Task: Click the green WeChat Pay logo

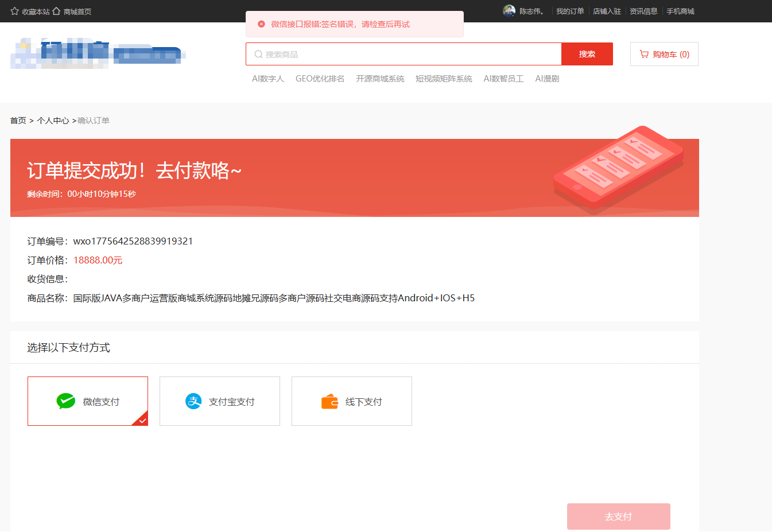Action: [x=66, y=401]
